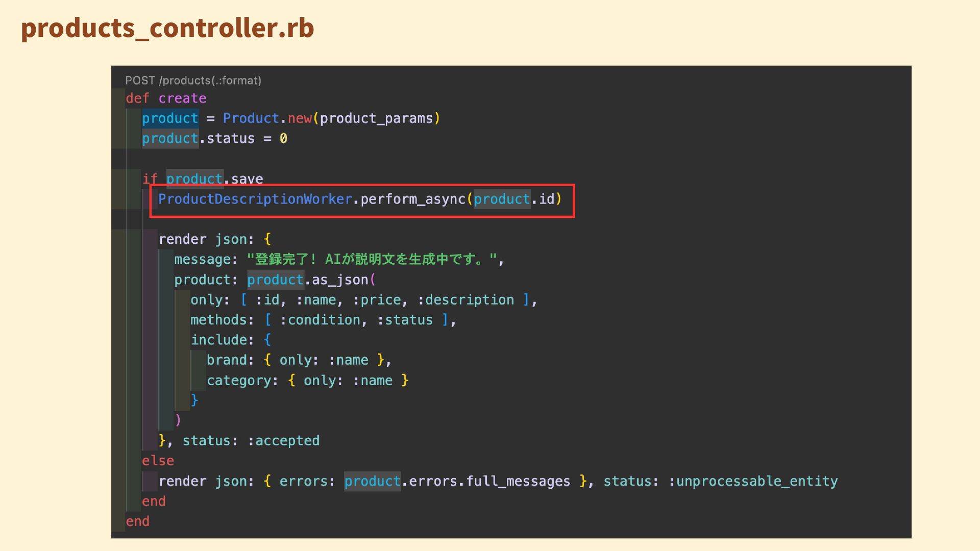The width and height of the screenshot is (980, 551).
Task: Click the Japanese message string
Action: [x=372, y=260]
